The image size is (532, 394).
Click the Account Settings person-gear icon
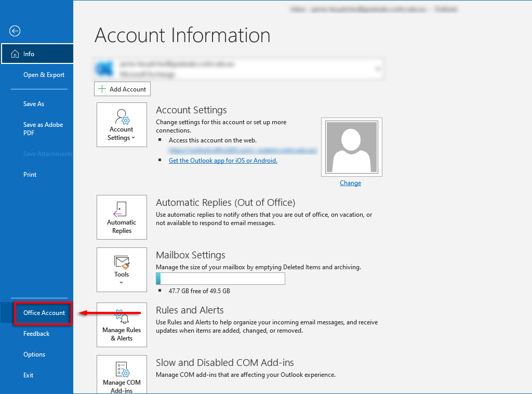click(x=122, y=116)
